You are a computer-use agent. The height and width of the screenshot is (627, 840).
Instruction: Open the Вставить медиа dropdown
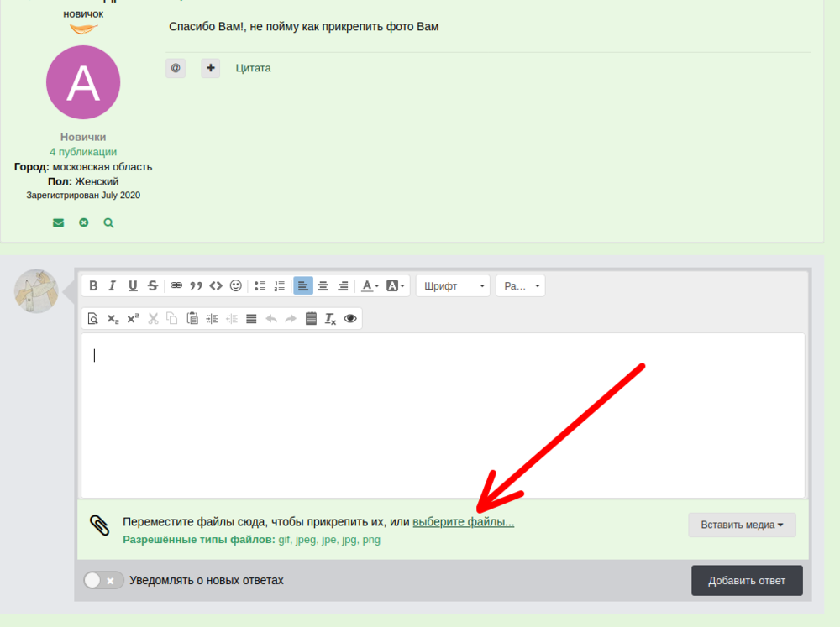[x=742, y=525]
